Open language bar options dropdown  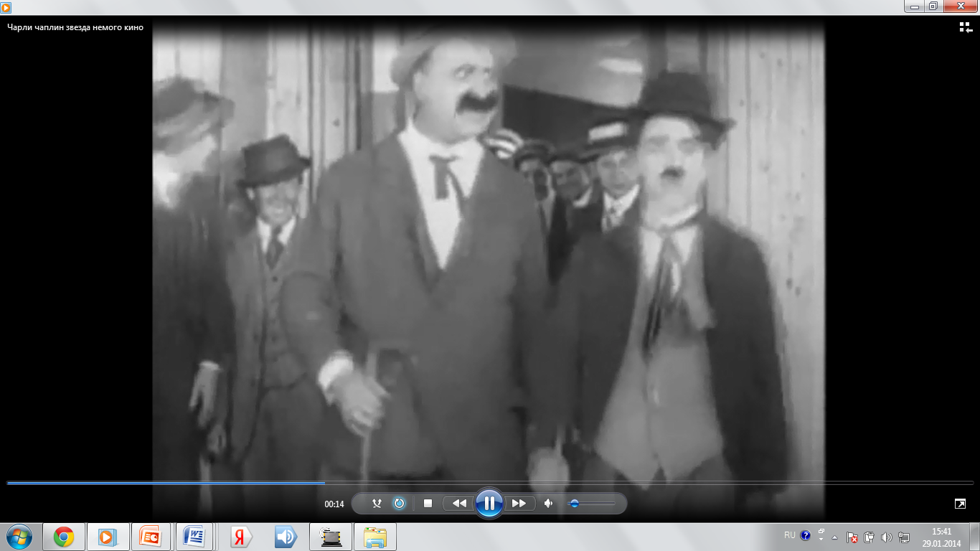coord(821,539)
